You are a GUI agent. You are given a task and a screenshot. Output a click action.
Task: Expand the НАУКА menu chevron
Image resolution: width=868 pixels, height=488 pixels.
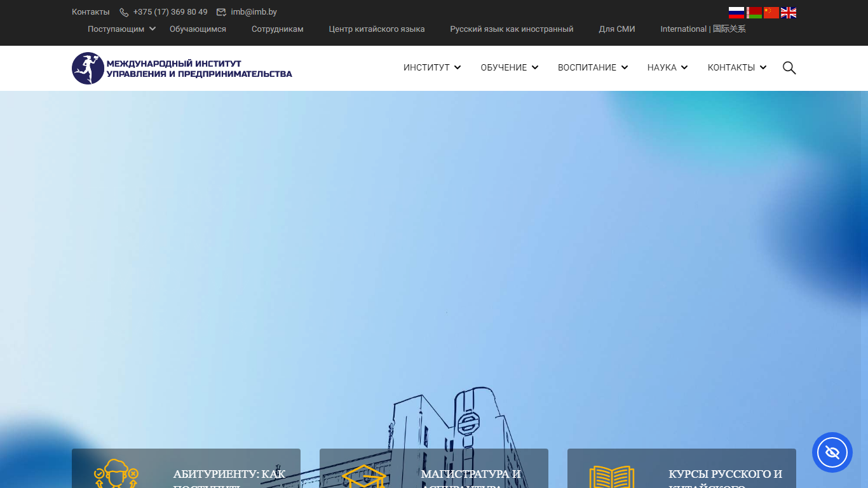684,67
